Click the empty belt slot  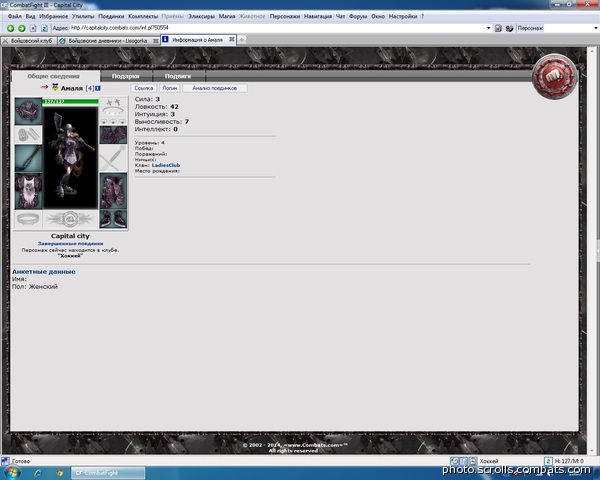click(28, 219)
